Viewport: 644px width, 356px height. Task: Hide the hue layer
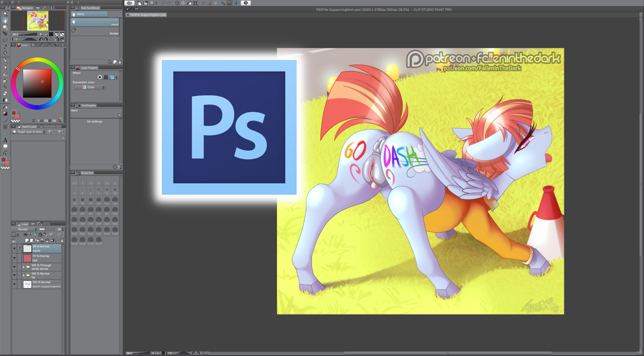click(14, 258)
